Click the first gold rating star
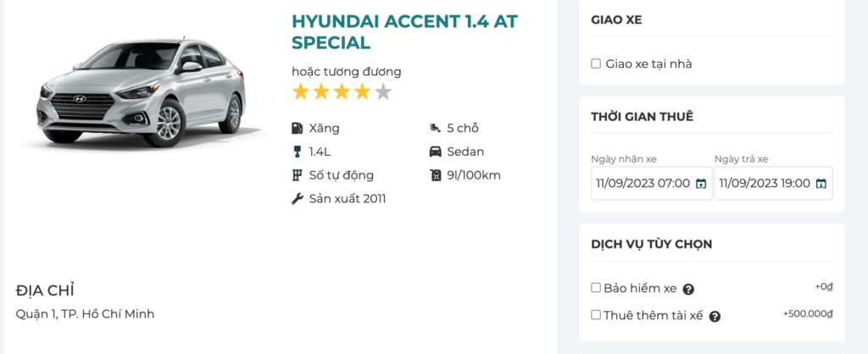 tap(301, 92)
